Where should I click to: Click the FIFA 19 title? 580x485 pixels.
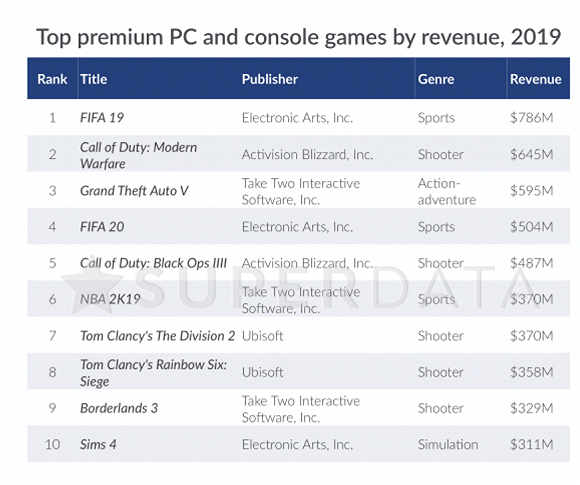102,118
